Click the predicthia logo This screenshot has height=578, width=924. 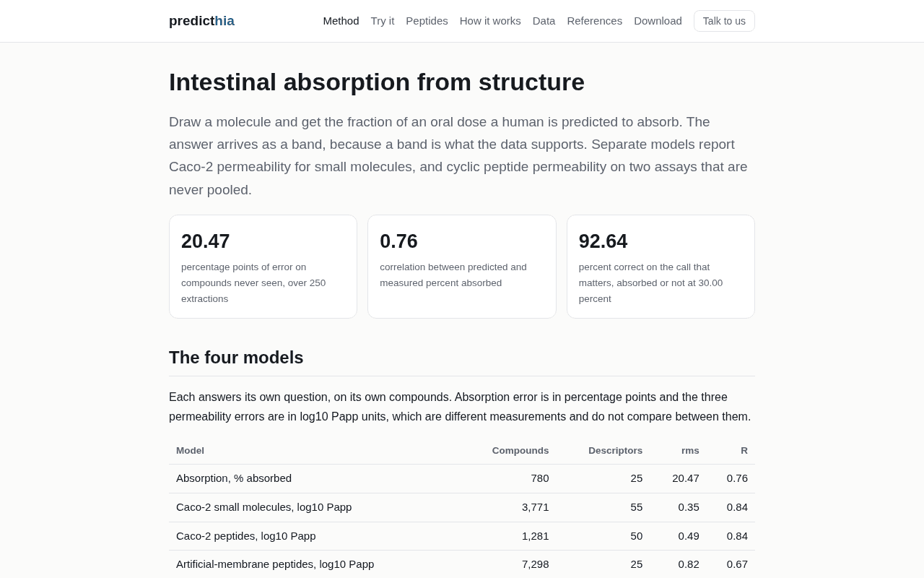tap(201, 21)
